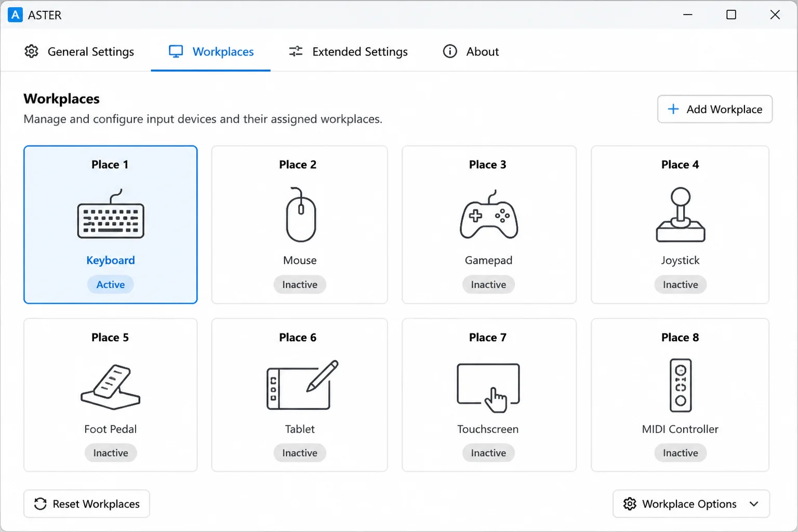Switch to the Workplaces tab
The image size is (798, 532).
point(211,51)
